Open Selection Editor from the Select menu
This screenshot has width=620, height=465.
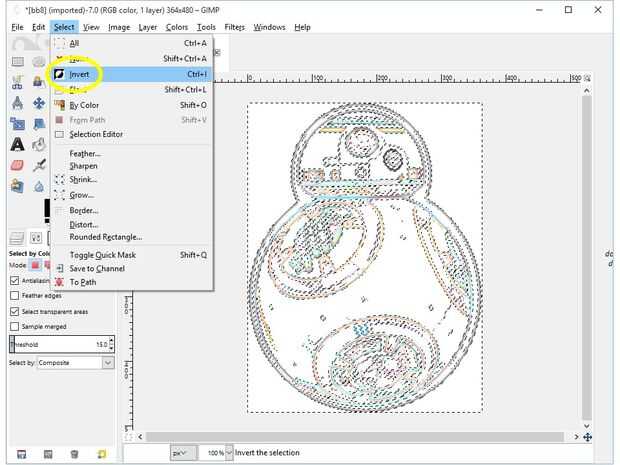click(x=132, y=134)
